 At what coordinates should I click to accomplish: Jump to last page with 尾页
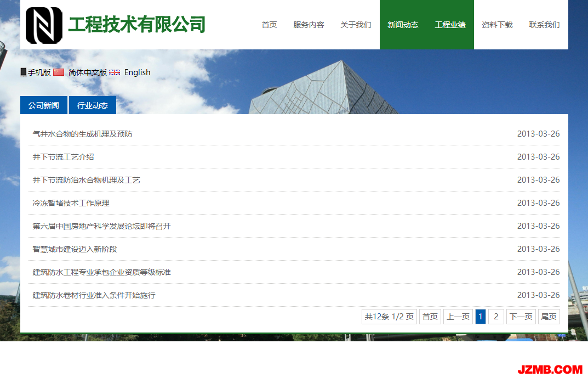549,317
